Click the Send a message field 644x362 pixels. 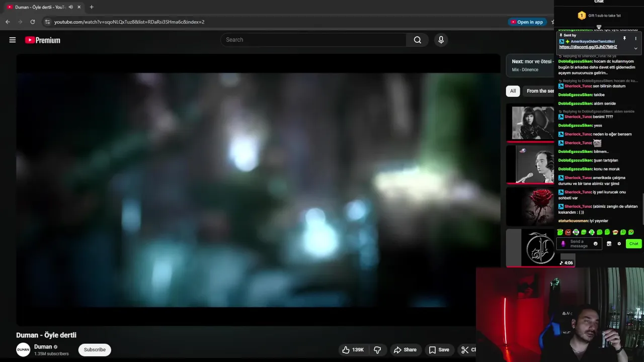[579, 244]
